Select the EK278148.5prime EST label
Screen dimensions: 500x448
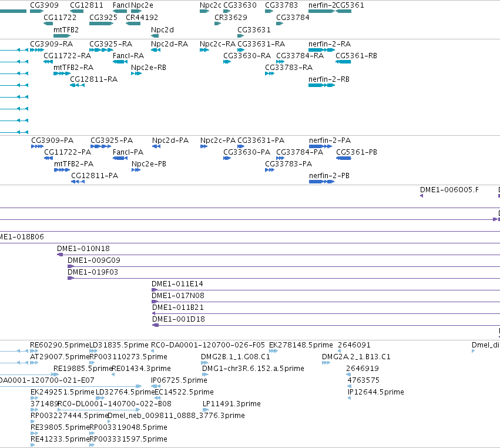coord(301,345)
